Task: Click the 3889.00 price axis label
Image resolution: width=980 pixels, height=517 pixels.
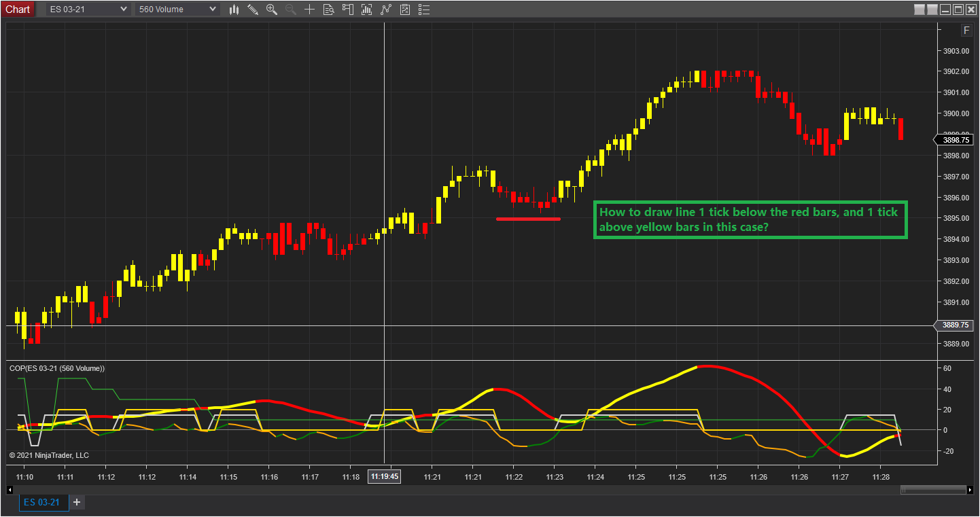Action: pos(955,344)
